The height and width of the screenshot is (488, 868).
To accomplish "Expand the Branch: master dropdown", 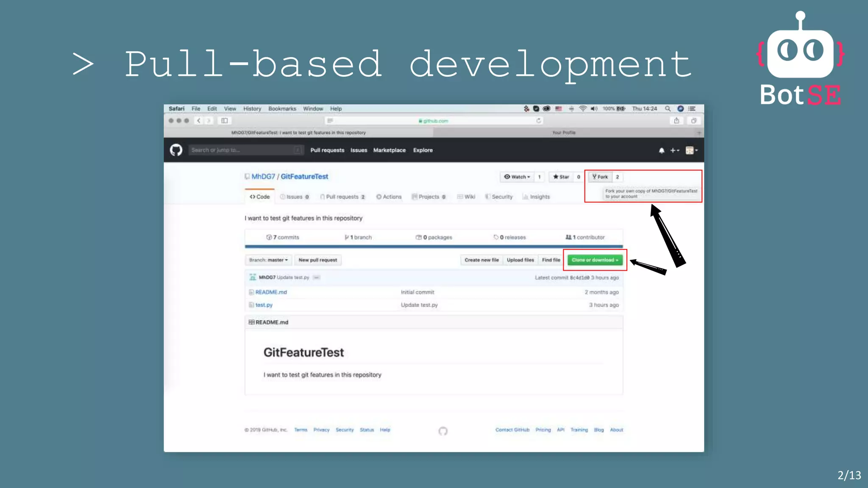I will pos(268,260).
